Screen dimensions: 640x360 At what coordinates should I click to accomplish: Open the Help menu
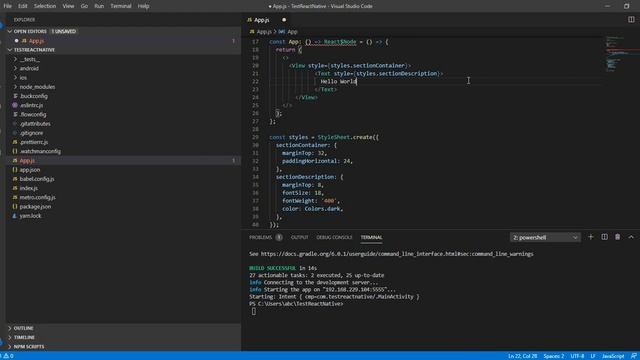point(143,6)
